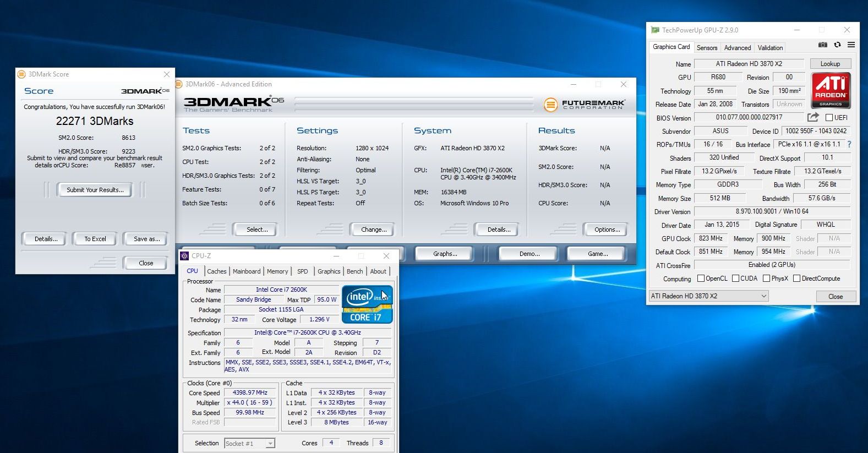868x453 pixels.
Task: Close the 3DMark Score dialog with Close button
Action: [146, 263]
